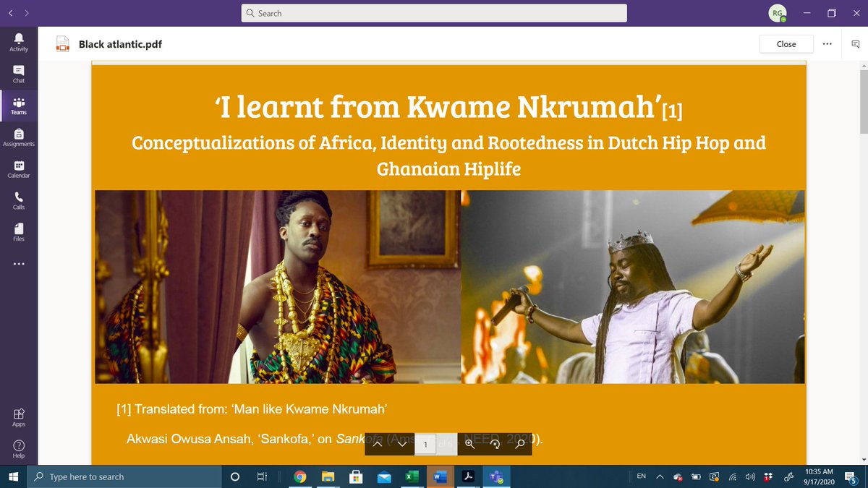868x488 pixels.
Task: Click the file name Black atlantic.pdf
Action: pos(120,44)
